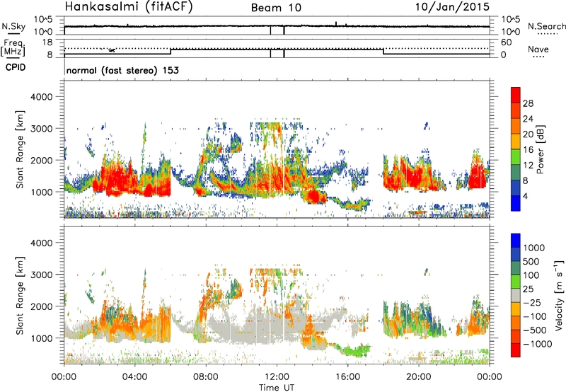Click the CPID label
Viewport: 566px width, 392px height.
click(x=16, y=67)
